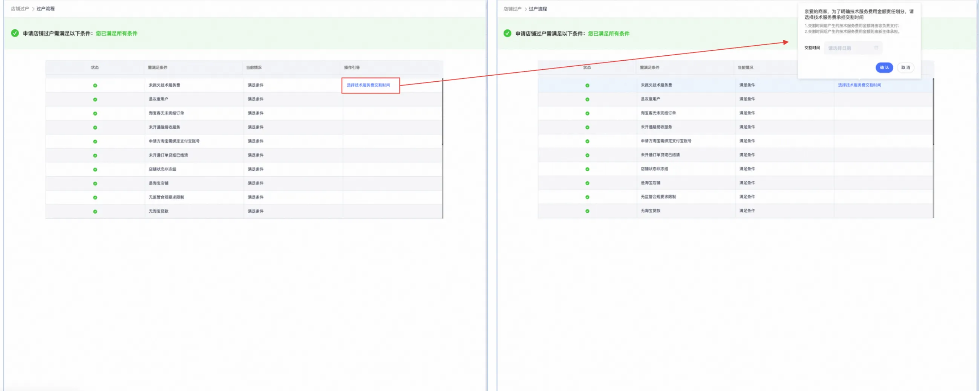Viewport: 980px width, 391px height.
Task: Click green status icon for 未开通融易收服务, right table
Action: coord(587,127)
